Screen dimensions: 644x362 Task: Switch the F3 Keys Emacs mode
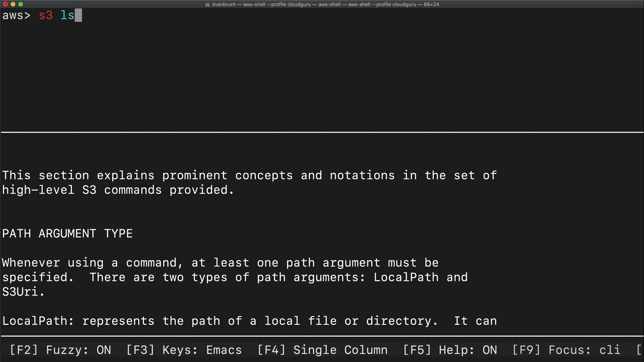pos(184,350)
